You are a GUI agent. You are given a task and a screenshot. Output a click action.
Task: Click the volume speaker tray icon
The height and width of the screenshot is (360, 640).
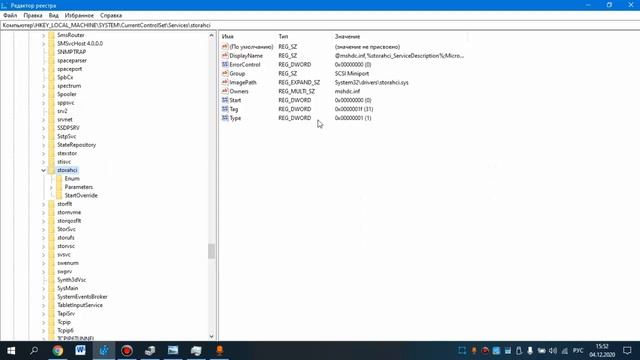553,351
